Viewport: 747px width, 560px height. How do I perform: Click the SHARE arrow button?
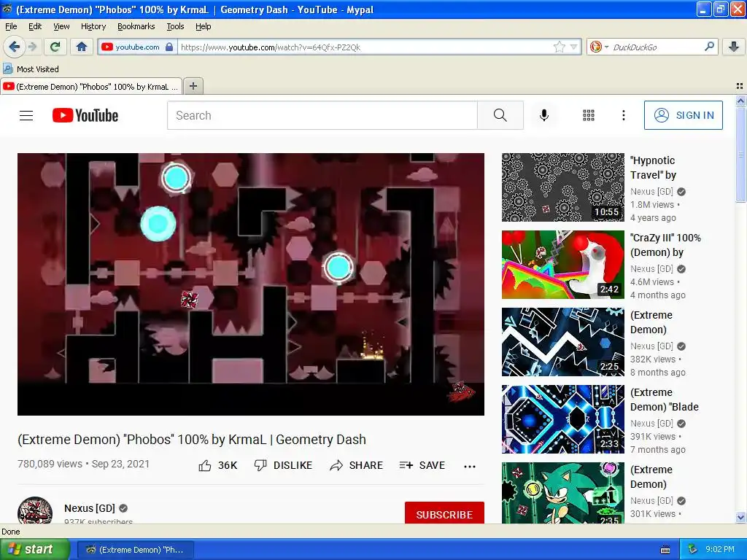(356, 465)
